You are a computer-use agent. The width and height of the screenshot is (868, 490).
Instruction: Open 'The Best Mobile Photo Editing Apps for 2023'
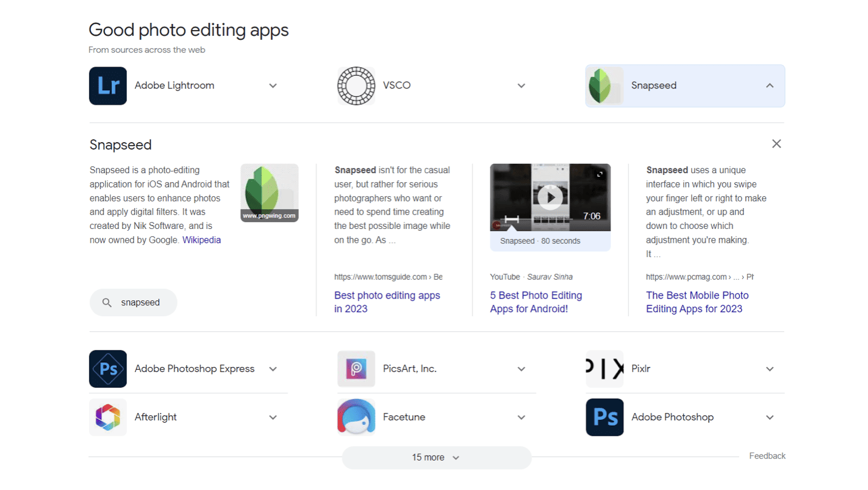coord(697,302)
